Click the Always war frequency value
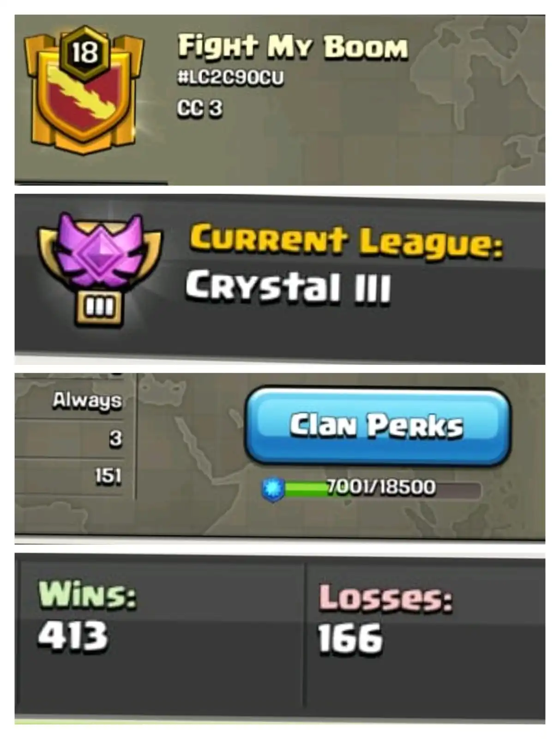This screenshot has height=739, width=560. pos(87,400)
